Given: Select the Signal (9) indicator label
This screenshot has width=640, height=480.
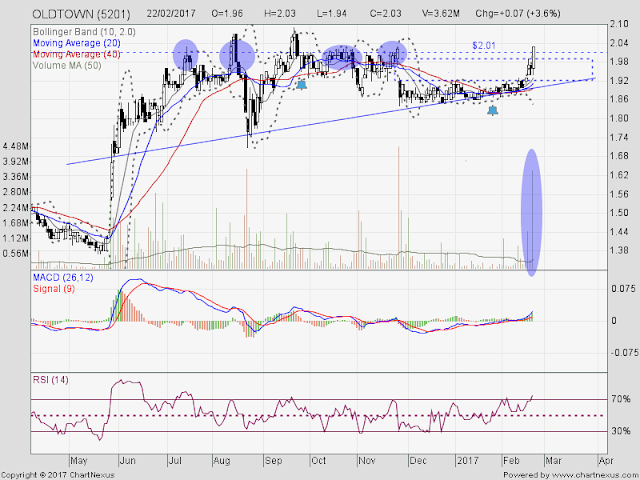Looking at the screenshot, I should 54,289.
